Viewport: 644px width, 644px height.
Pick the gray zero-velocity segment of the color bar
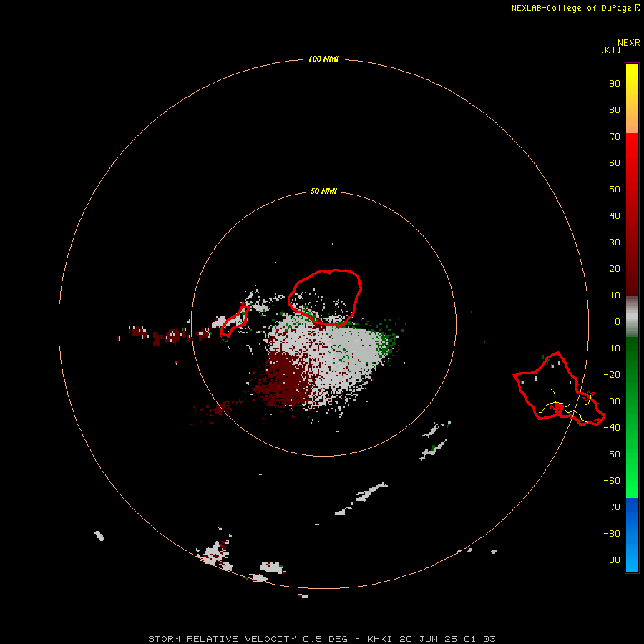632,317
